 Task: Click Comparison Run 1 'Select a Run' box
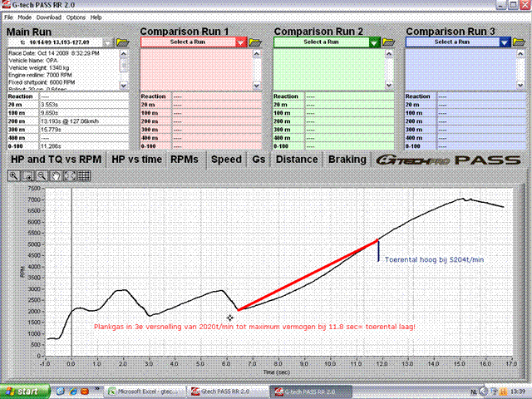188,42
